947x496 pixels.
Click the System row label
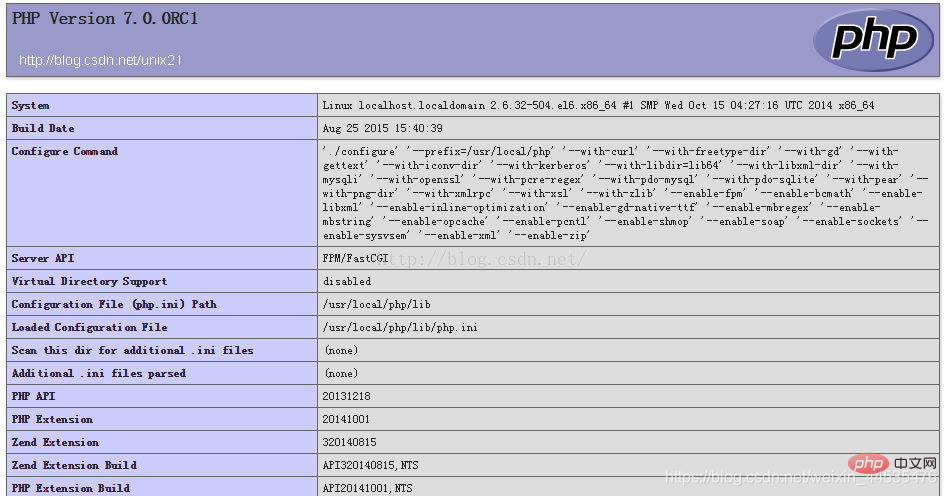pos(30,105)
